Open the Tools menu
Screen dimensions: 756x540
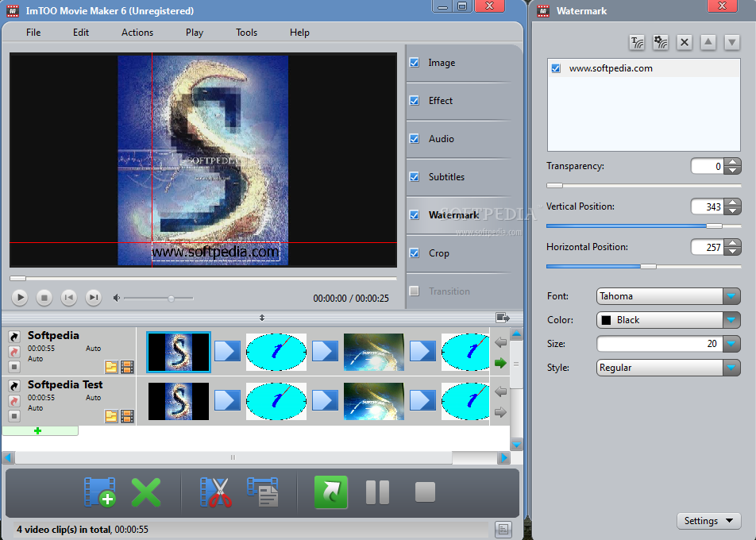(246, 33)
